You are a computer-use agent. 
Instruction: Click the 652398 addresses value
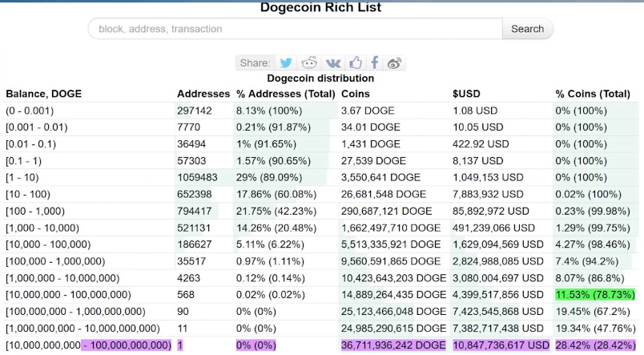pyautogui.click(x=195, y=195)
